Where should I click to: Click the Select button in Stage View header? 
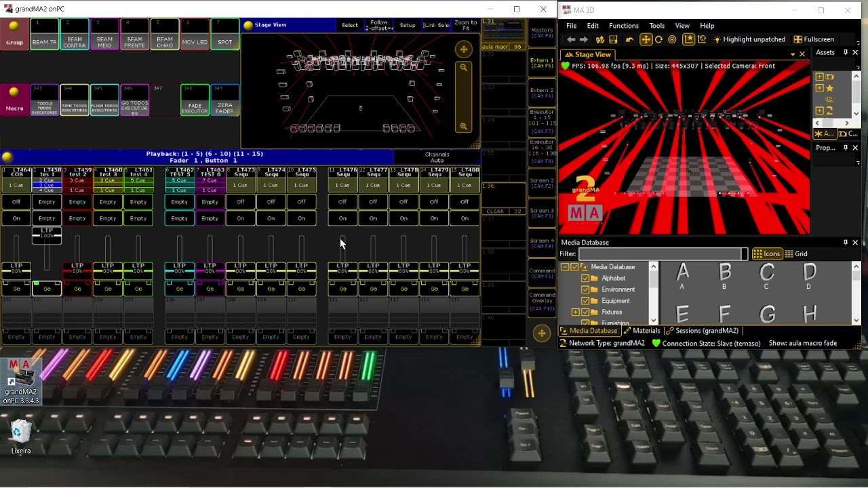pyautogui.click(x=350, y=25)
